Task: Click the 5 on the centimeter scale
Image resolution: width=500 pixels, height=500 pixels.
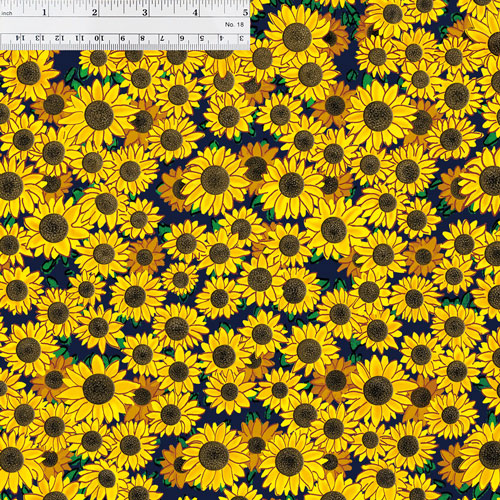Action: (x=202, y=38)
